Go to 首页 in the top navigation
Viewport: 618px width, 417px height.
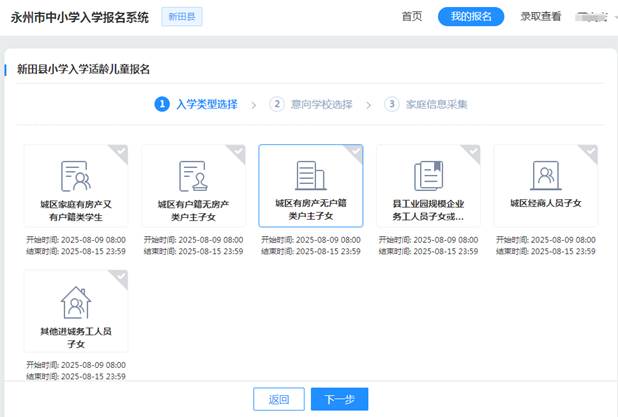click(x=411, y=17)
